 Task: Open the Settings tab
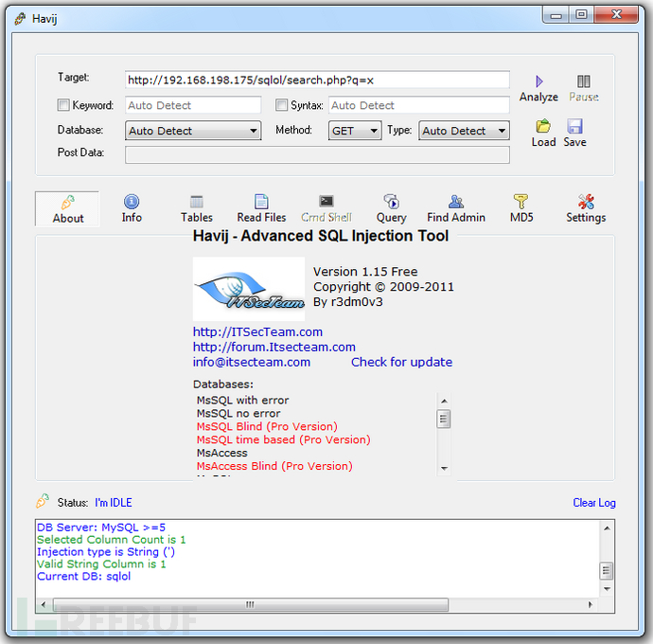pos(586,209)
